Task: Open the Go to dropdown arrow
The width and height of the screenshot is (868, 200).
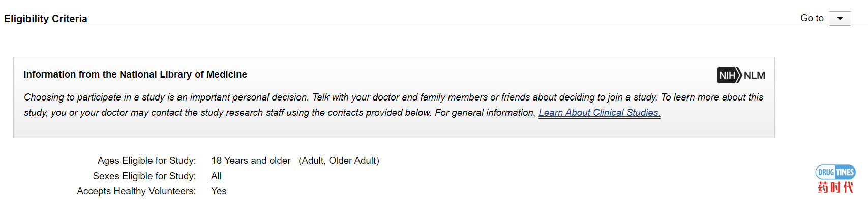Action: coord(840,18)
